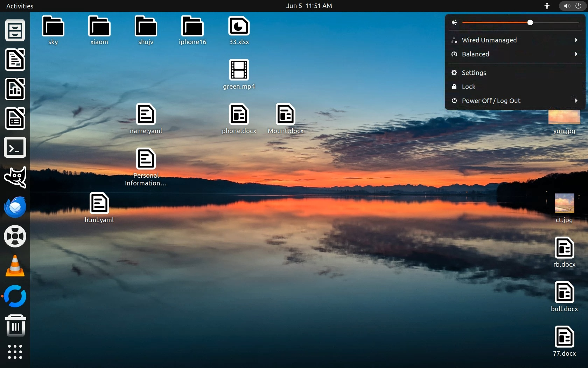
Task: Open the Help icon in dock
Action: click(15, 237)
